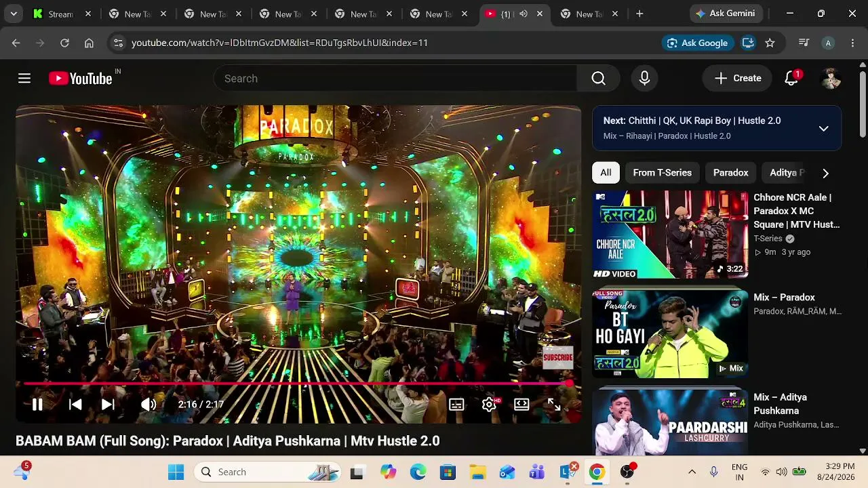Image resolution: width=868 pixels, height=488 pixels.
Task: Open Chrome media controls icon
Action: (x=804, y=43)
